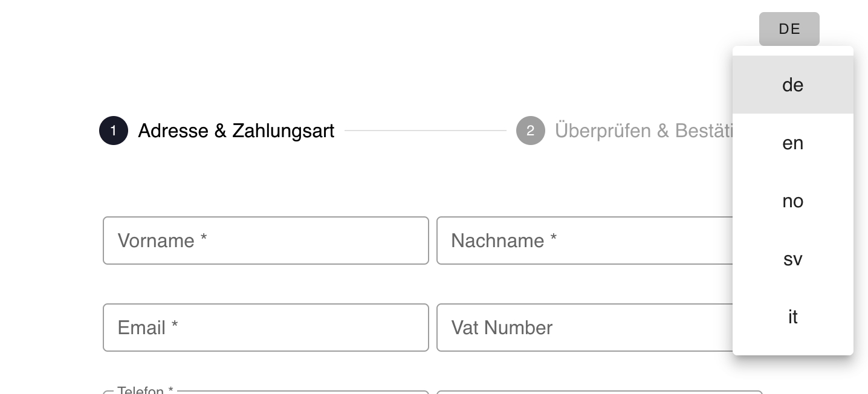Click the grey step 2 circle
Viewport: 868px width, 394px height.
530,131
